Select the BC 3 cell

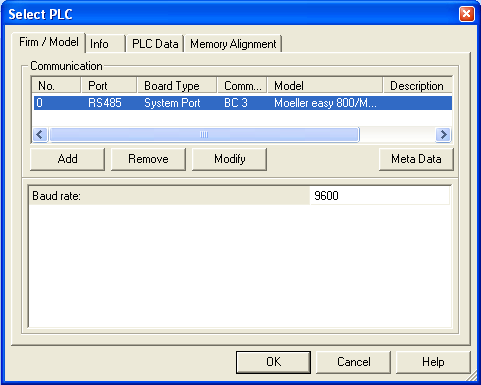click(236, 103)
